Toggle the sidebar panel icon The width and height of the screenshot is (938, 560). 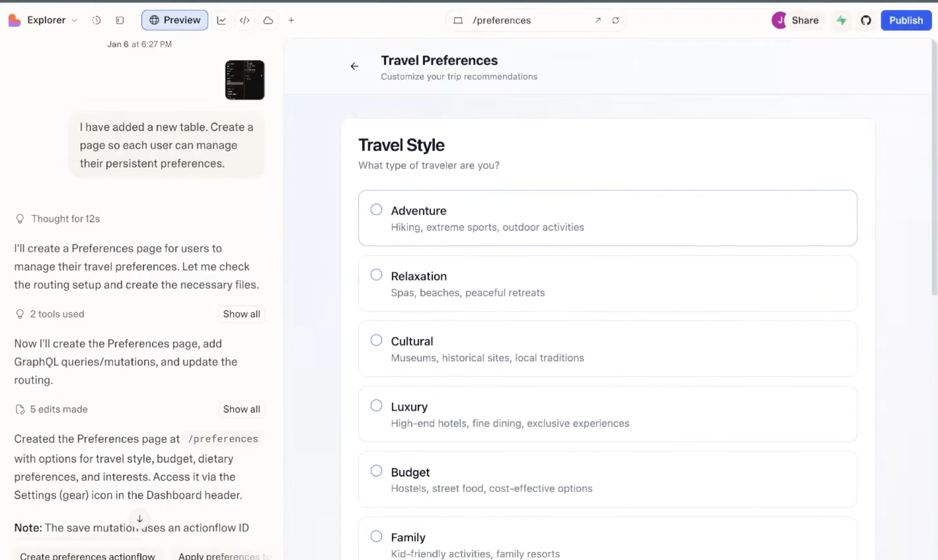point(120,20)
